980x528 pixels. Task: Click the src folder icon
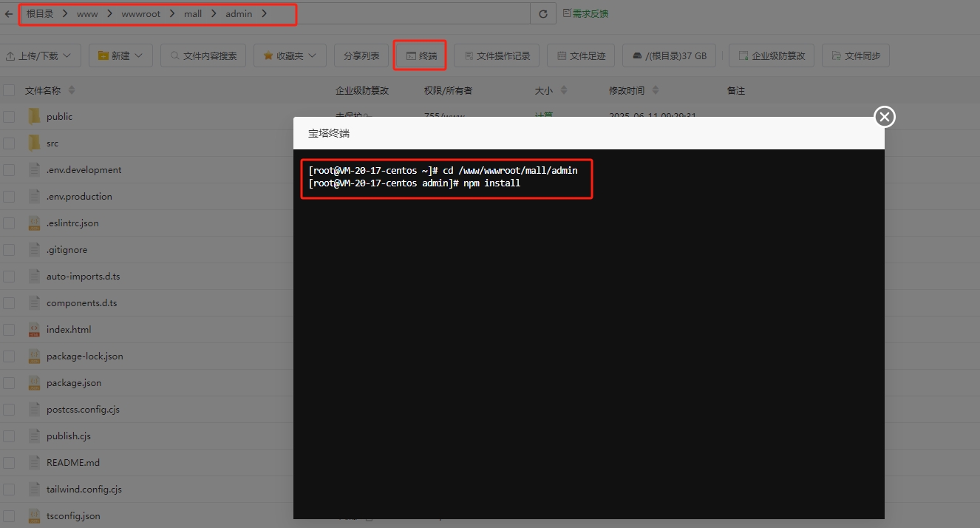click(x=34, y=143)
